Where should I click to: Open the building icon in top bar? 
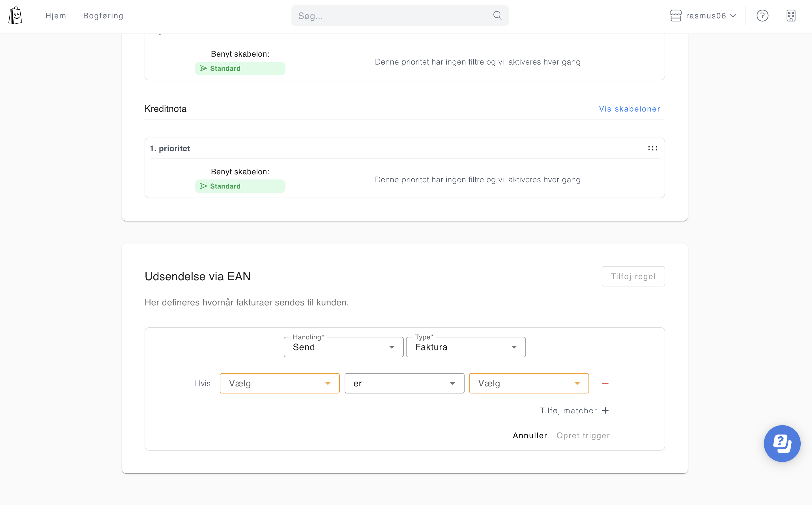791,16
